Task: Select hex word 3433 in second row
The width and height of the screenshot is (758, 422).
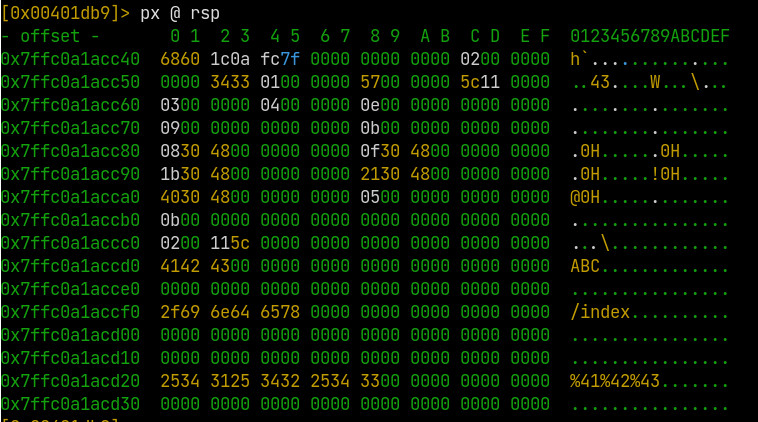Action: point(230,82)
